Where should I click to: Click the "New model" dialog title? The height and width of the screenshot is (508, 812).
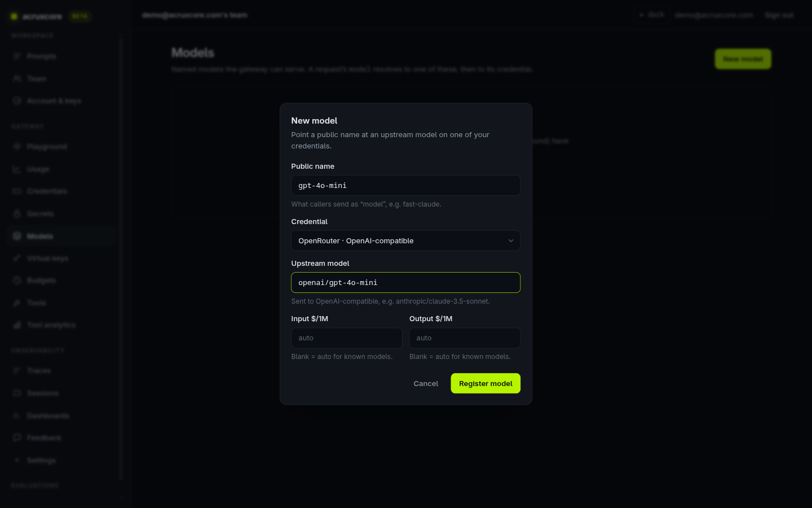click(314, 121)
